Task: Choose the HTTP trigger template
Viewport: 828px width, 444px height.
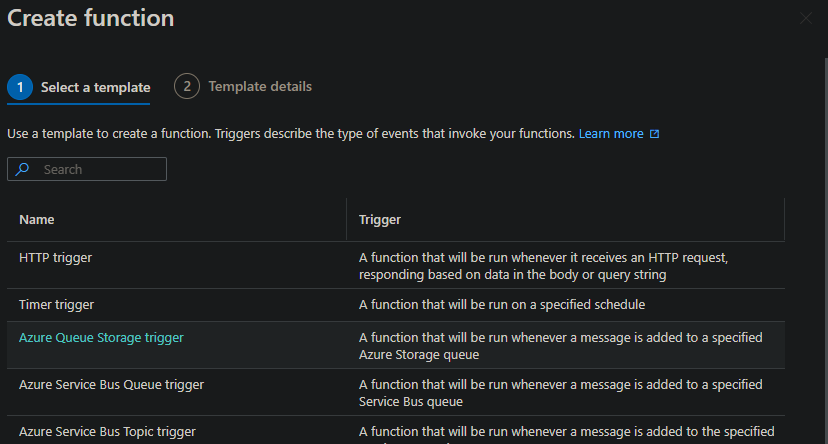Action: (x=55, y=258)
